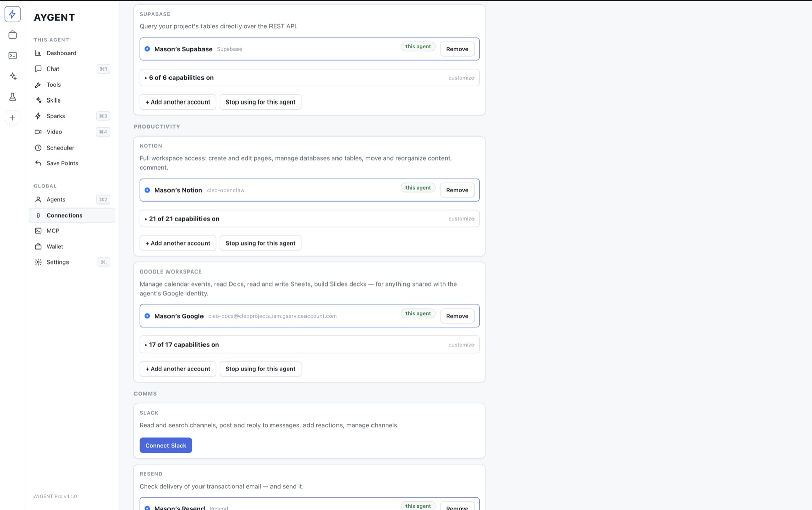The width and height of the screenshot is (812, 510).
Task: Click customize for Notion capabilities
Action: 461,219
